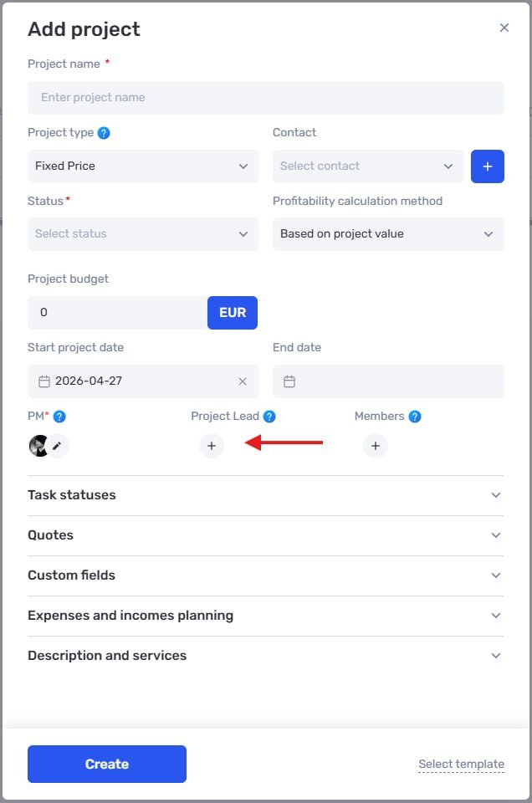The width and height of the screenshot is (532, 803).
Task: Expand the Quotes section
Action: (x=265, y=535)
